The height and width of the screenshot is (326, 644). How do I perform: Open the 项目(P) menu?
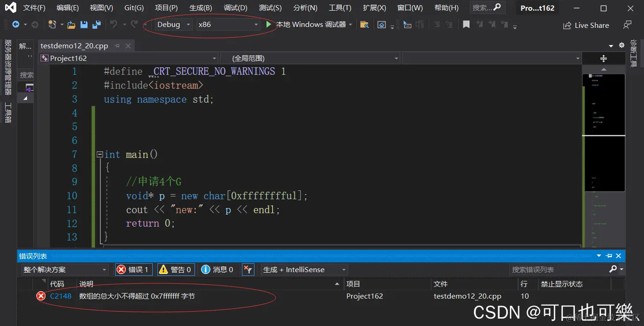point(166,8)
